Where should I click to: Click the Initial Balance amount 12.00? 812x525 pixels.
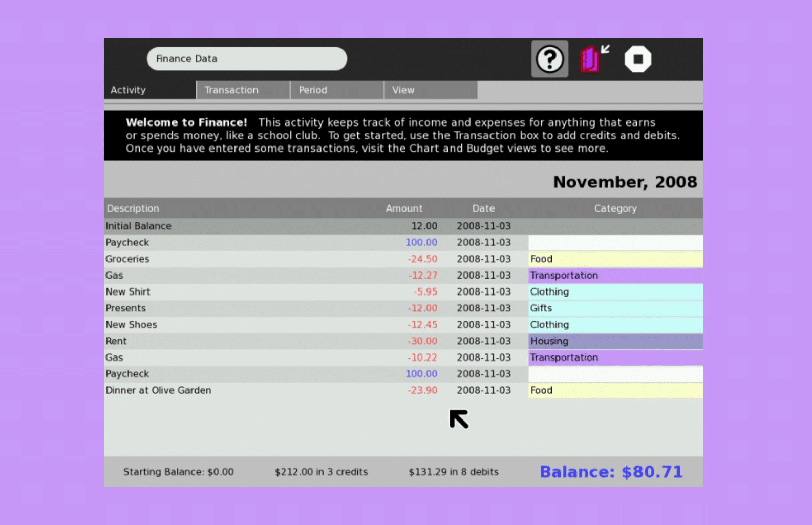[424, 226]
